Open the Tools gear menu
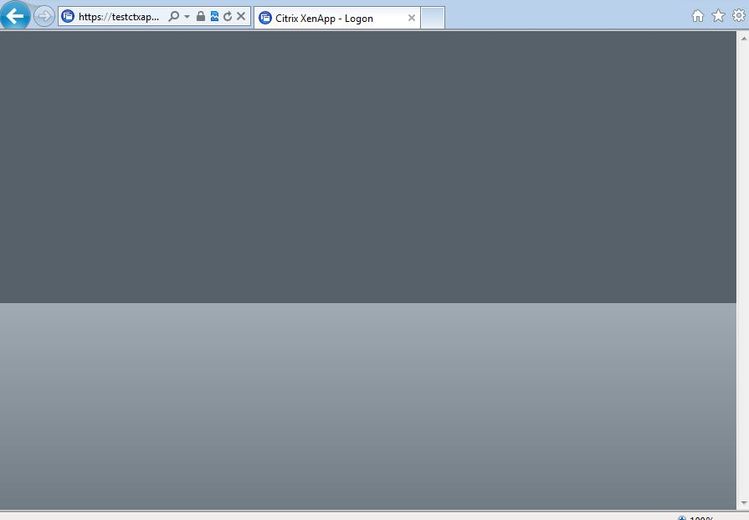The image size is (749, 520). pyautogui.click(x=739, y=16)
